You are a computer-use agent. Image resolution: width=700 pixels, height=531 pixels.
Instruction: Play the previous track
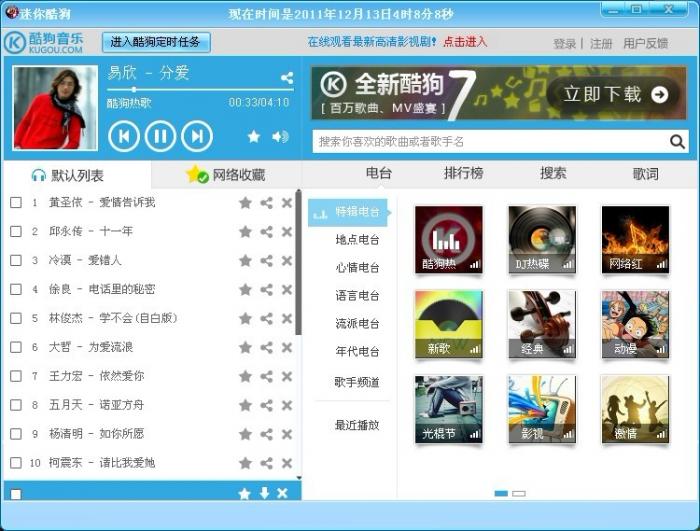click(124, 136)
